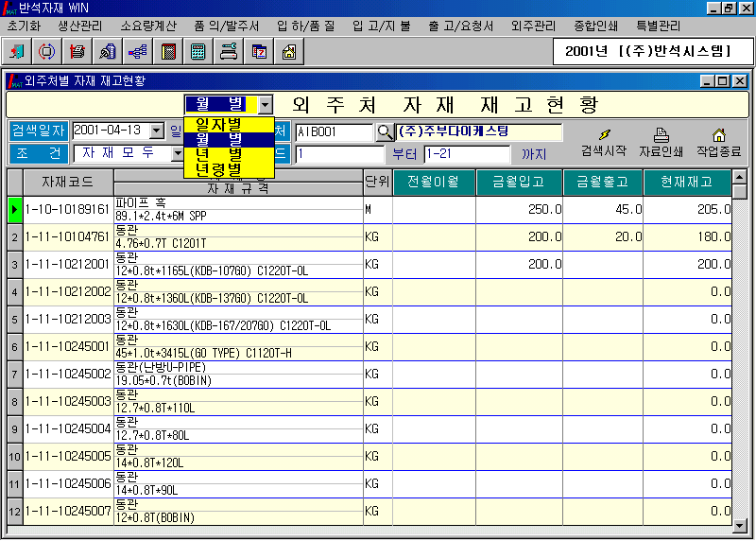Viewport: 756px width, 541px height.
Task: Open the 외주관리 menu
Action: [x=533, y=26]
